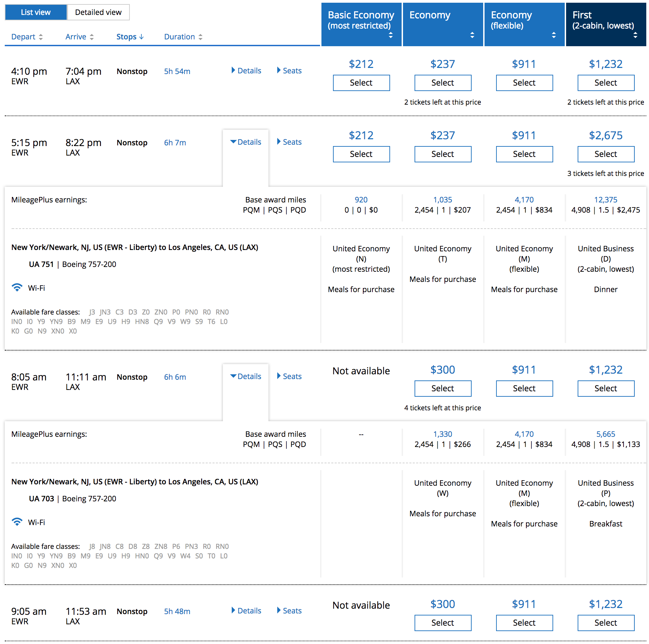This screenshot has height=644, width=649.
Task: Click sort arrows in First column header
Action: 635,35
